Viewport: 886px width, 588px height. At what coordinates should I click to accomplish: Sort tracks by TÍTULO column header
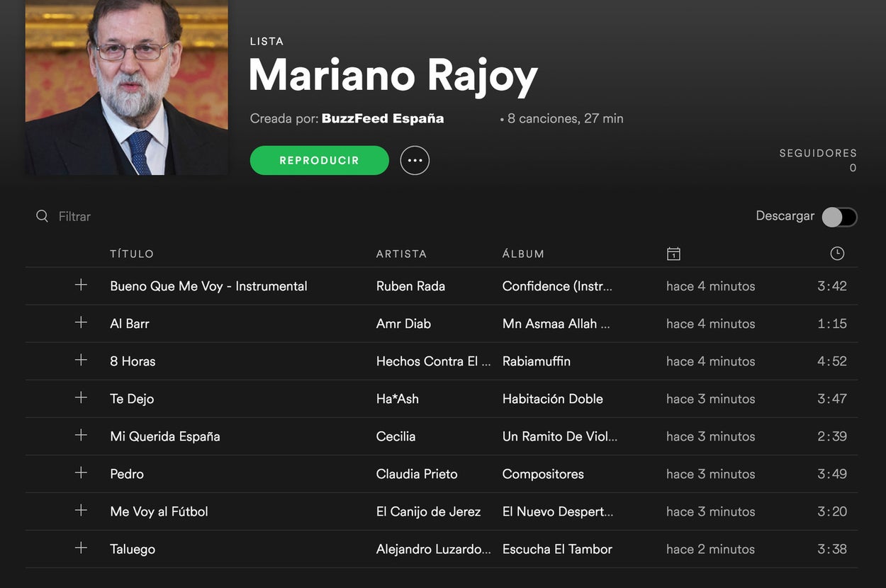click(x=132, y=254)
